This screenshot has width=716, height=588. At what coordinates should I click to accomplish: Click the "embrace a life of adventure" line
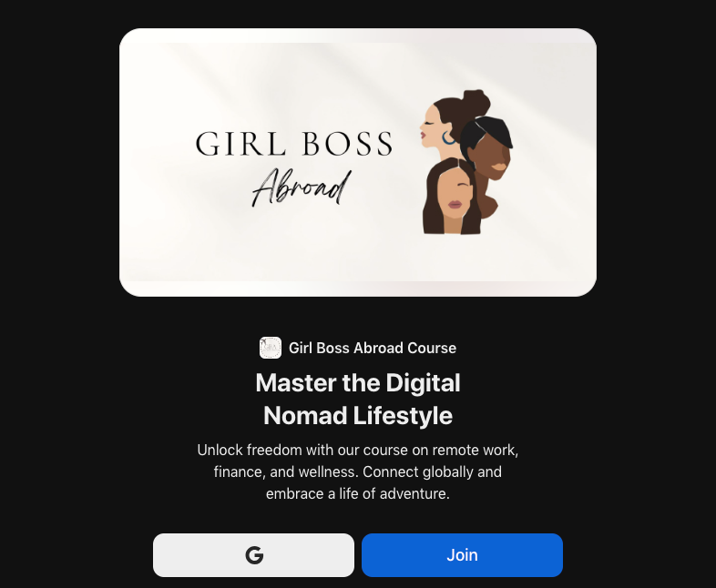coord(358,495)
